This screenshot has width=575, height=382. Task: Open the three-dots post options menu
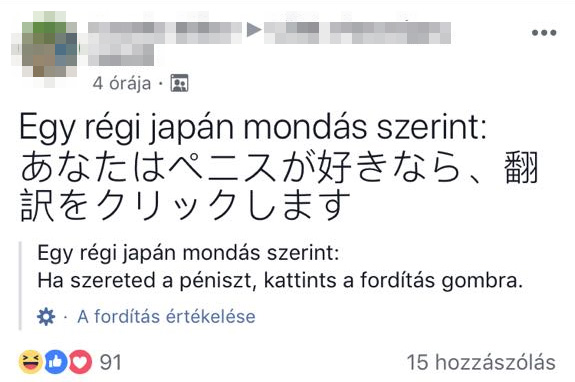544,33
